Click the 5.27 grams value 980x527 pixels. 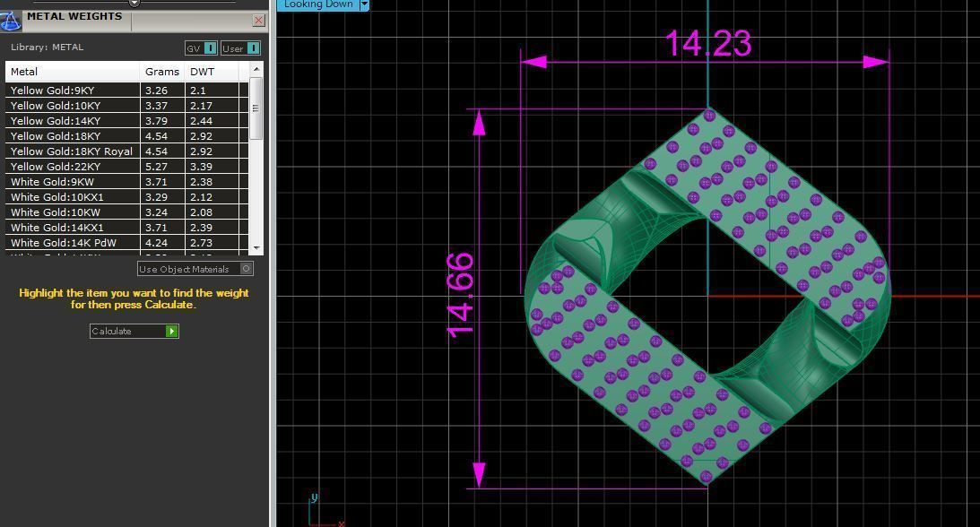tap(156, 167)
